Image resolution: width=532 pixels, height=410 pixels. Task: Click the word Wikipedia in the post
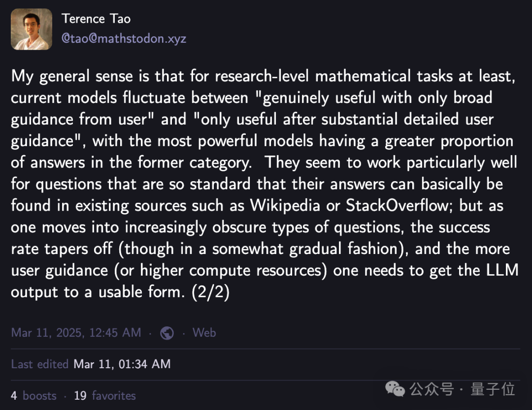tap(285, 206)
